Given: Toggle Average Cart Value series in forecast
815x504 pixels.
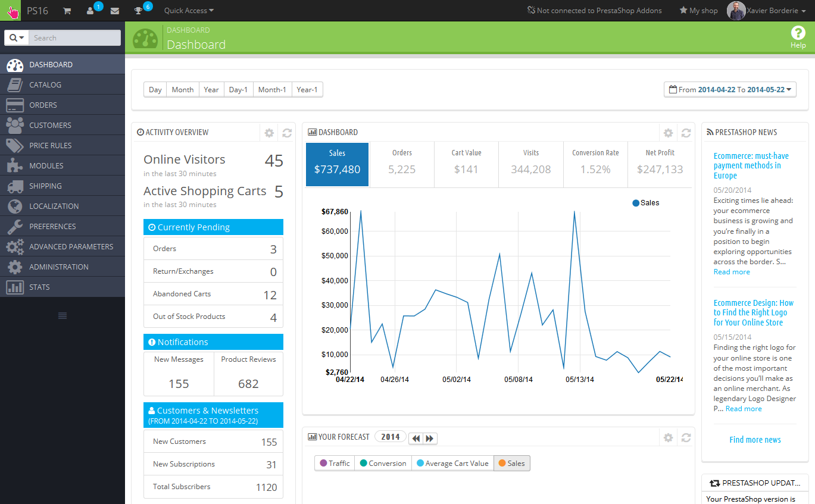Looking at the screenshot, I should coord(452,463).
